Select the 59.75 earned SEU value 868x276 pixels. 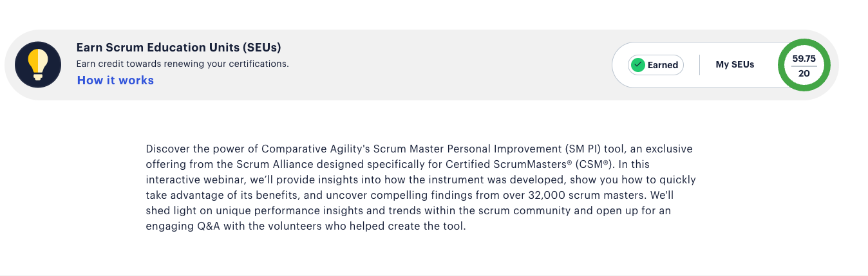[x=804, y=58]
